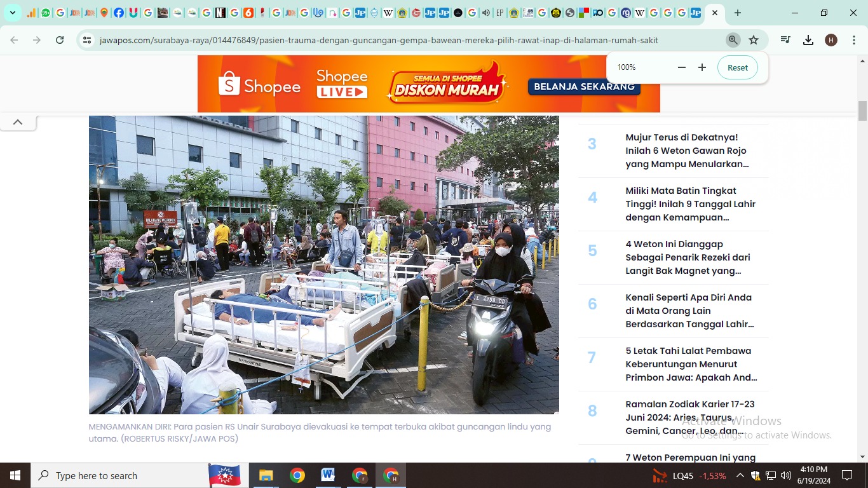Click the 100% zoom value
This screenshot has height=488, width=868.
click(x=627, y=67)
